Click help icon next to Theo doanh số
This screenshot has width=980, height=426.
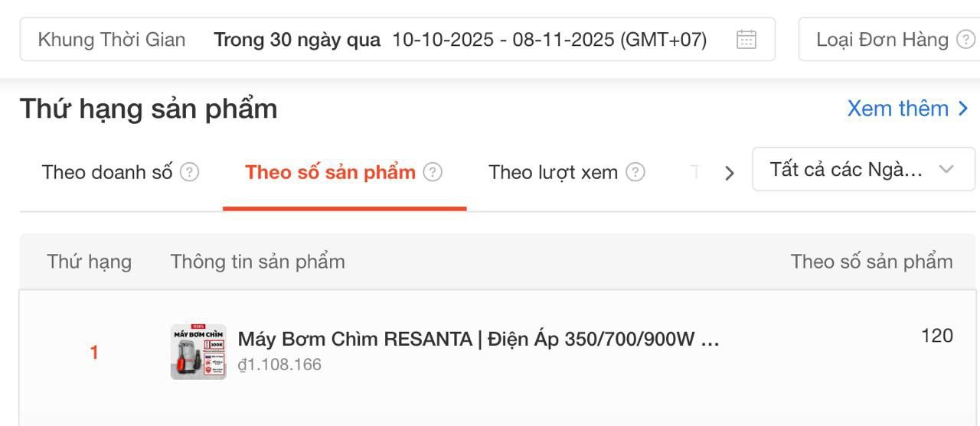coord(189,172)
